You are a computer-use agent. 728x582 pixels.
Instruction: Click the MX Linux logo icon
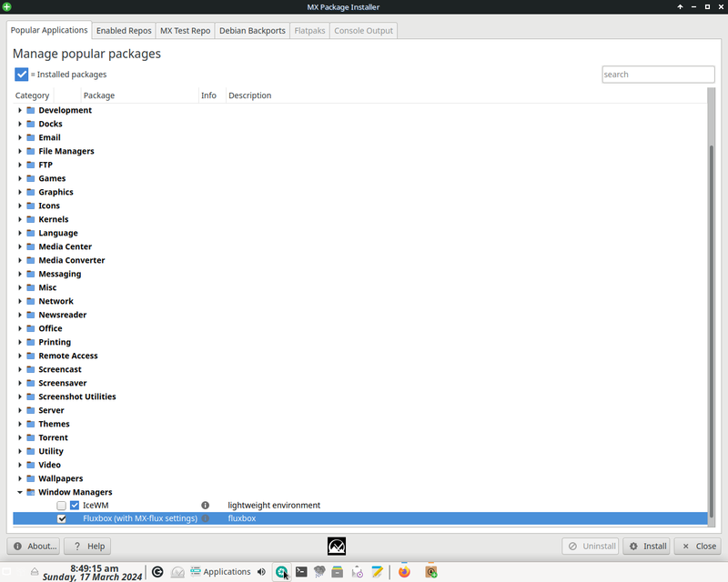pos(337,547)
